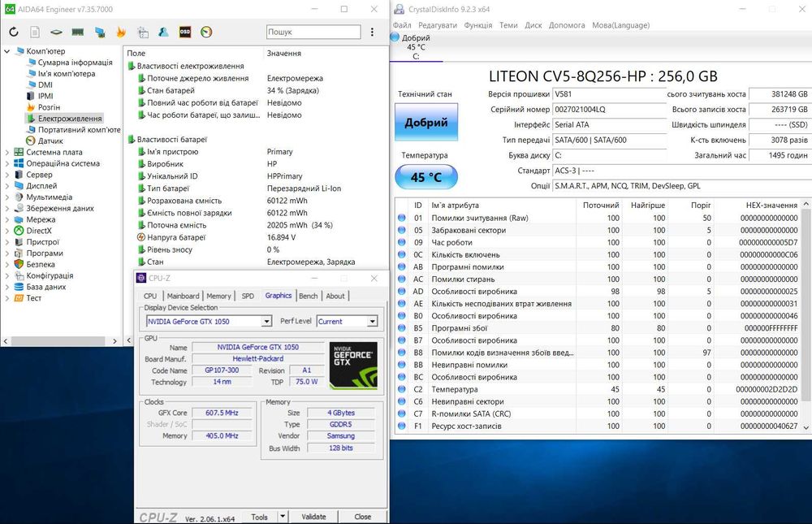
Task: Click the AIDA64 tree horizontal scrollbar
Action: point(58,341)
